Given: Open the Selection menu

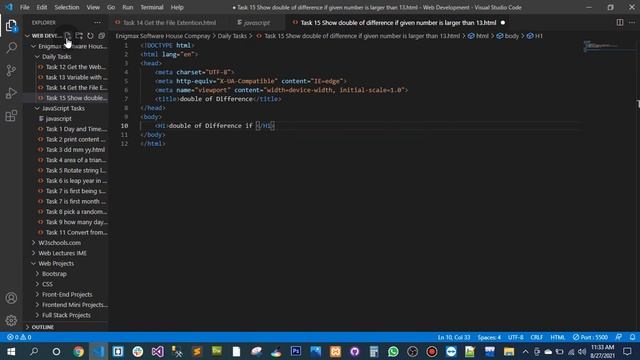Looking at the screenshot, I should click(x=67, y=7).
